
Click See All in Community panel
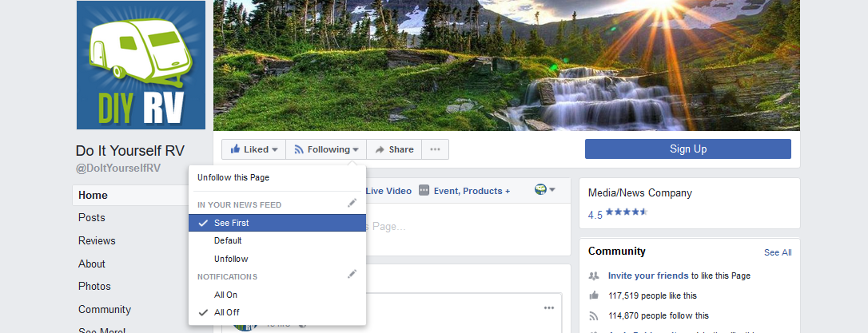pyautogui.click(x=778, y=252)
